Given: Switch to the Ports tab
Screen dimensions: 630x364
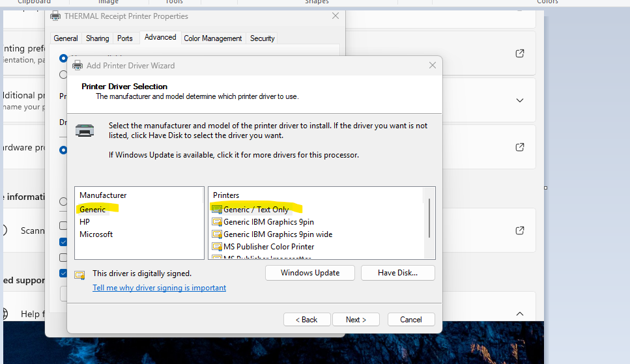Looking at the screenshot, I should coord(125,38).
